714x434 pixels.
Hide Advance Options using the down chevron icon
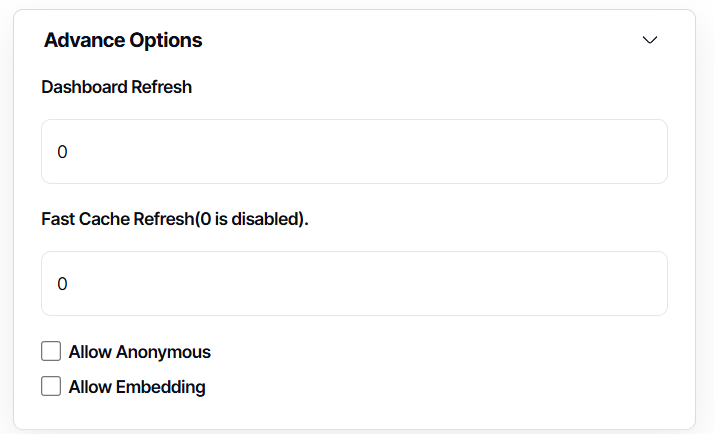point(650,40)
